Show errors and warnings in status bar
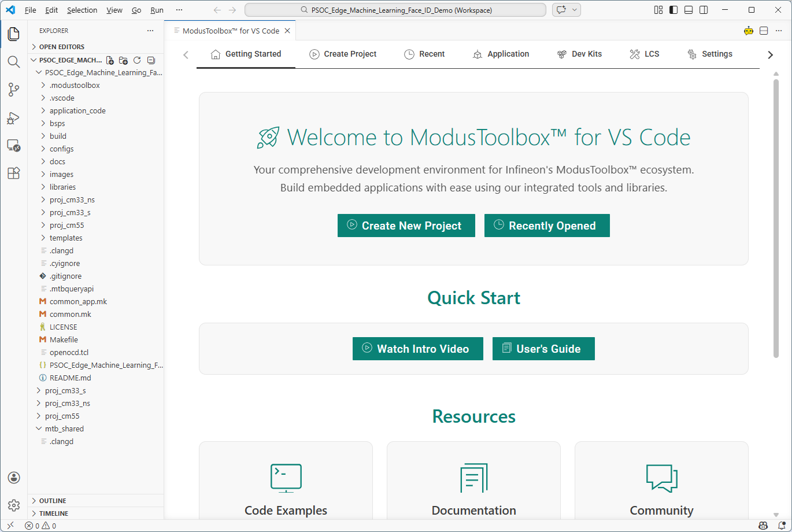The height and width of the screenshot is (532, 792). click(40, 526)
